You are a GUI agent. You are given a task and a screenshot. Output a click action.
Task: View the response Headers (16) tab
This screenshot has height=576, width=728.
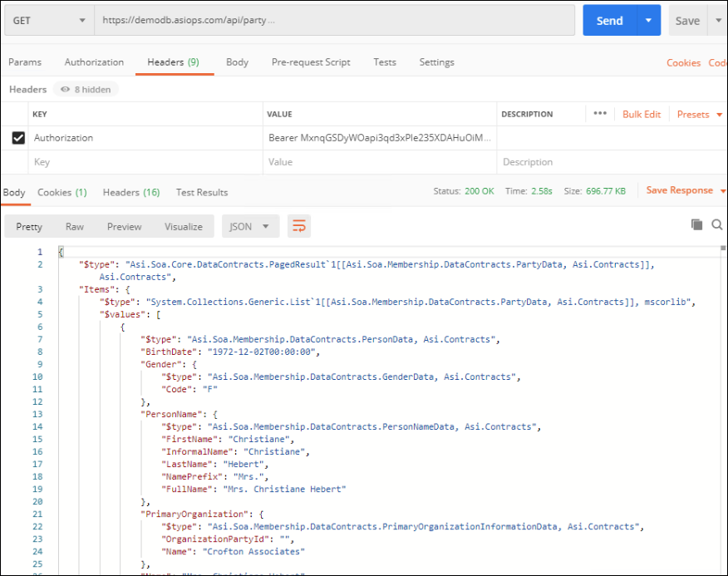click(x=131, y=192)
